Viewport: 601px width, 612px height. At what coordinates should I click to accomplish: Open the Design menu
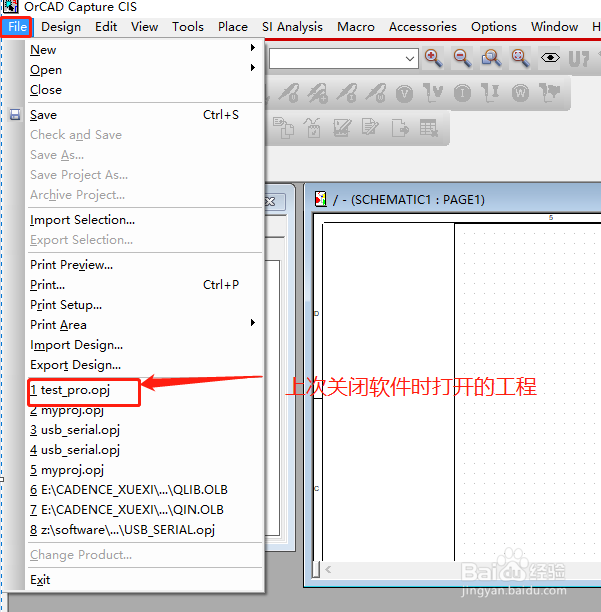[61, 27]
